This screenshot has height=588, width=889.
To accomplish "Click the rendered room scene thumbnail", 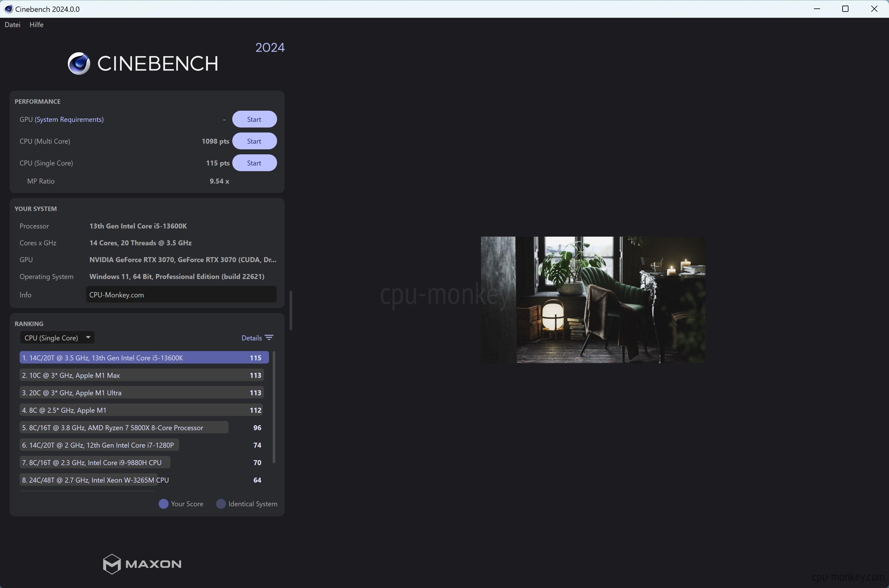I will (x=593, y=300).
